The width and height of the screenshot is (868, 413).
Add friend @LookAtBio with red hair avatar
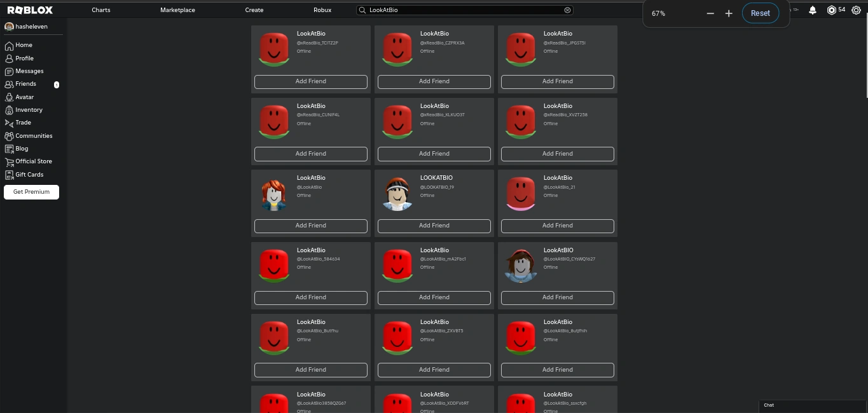point(311,226)
